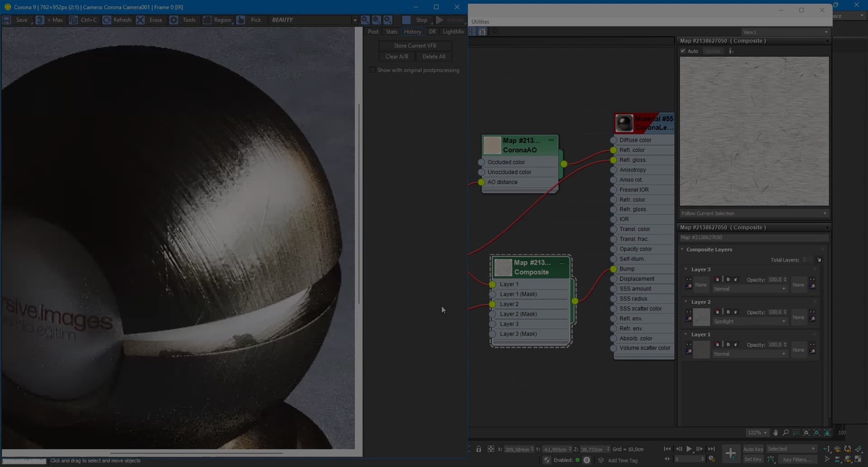Play the animation

tap(689, 449)
